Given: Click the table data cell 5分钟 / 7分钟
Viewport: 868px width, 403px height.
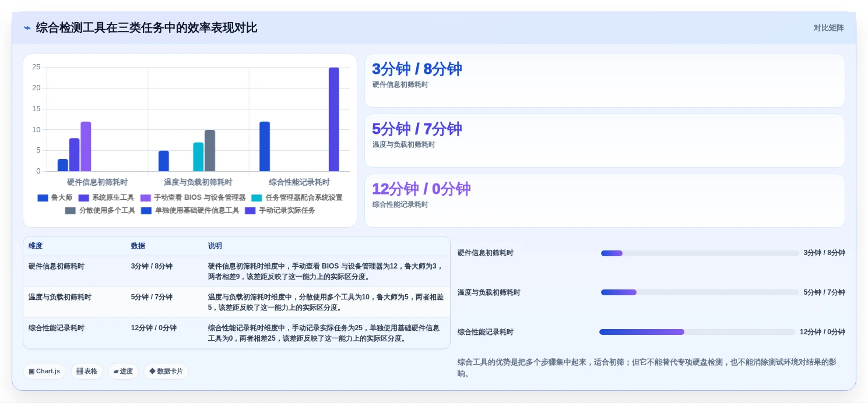Looking at the screenshot, I should pyautogui.click(x=152, y=297).
